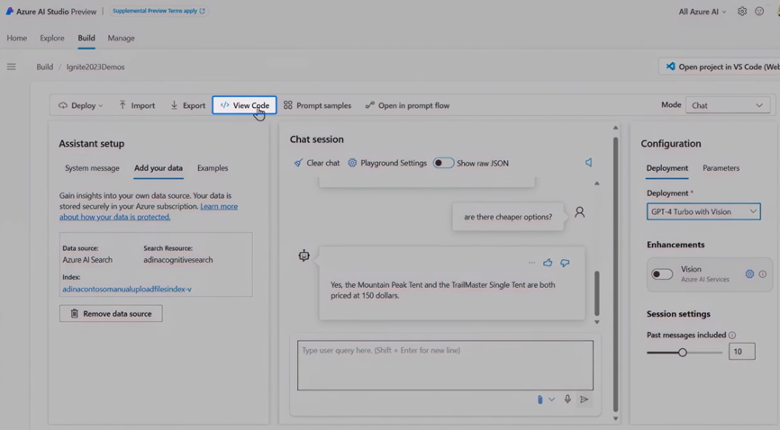
Task: Click the microphone icon in chat input
Action: [567, 399]
